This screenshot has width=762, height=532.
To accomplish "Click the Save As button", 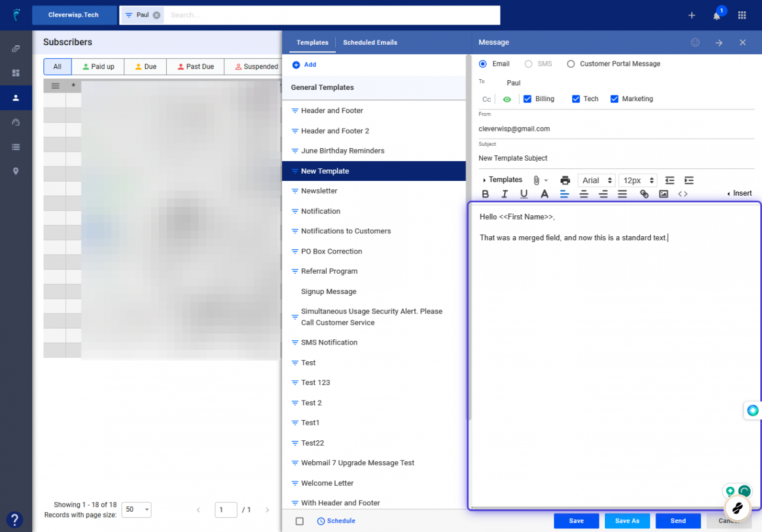I will (x=627, y=520).
